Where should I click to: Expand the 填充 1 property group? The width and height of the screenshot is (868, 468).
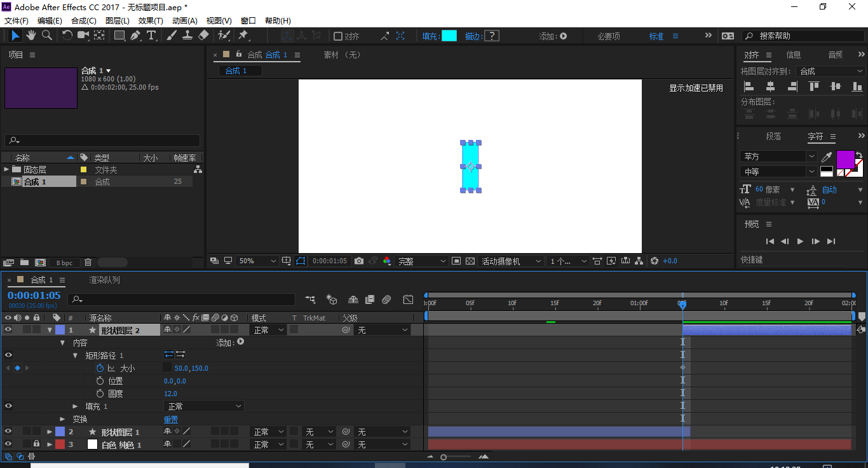tap(75, 406)
